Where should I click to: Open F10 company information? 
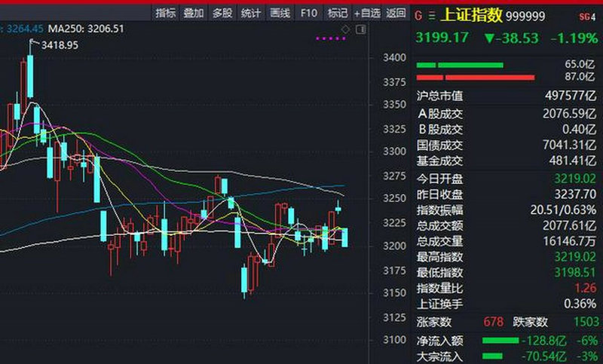pos(308,13)
